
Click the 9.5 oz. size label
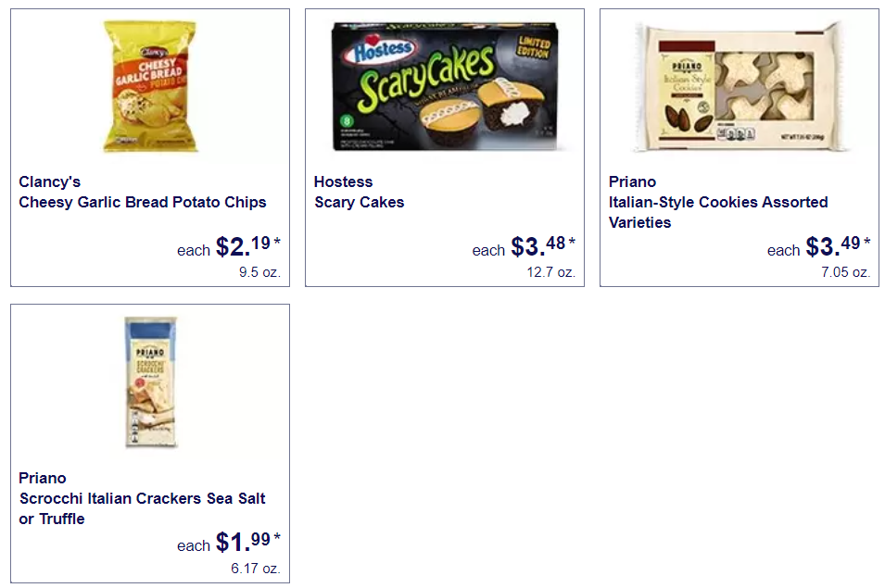pyautogui.click(x=259, y=272)
